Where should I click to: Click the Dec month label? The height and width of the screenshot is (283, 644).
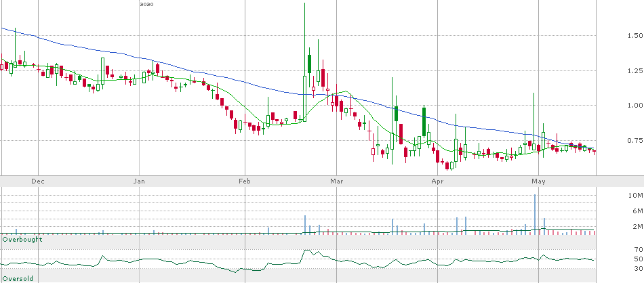tap(37, 181)
